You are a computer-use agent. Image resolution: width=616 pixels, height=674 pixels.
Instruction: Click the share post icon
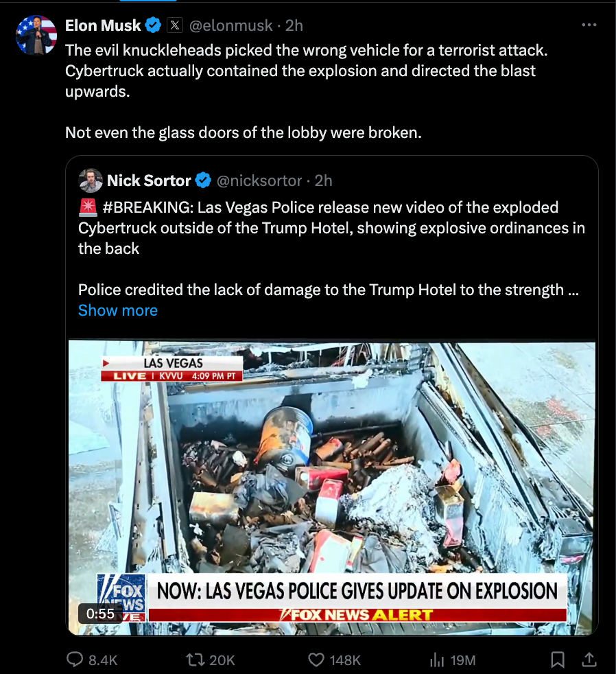pyautogui.click(x=589, y=660)
